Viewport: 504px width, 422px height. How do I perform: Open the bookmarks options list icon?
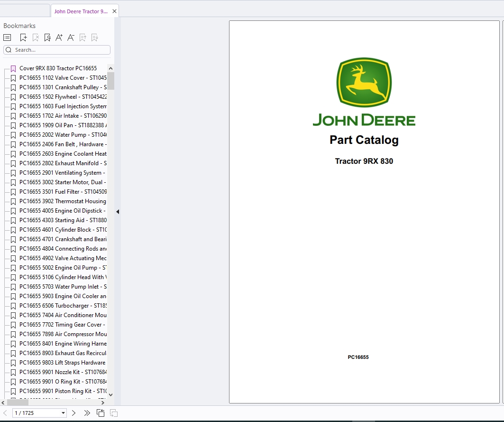[7, 38]
